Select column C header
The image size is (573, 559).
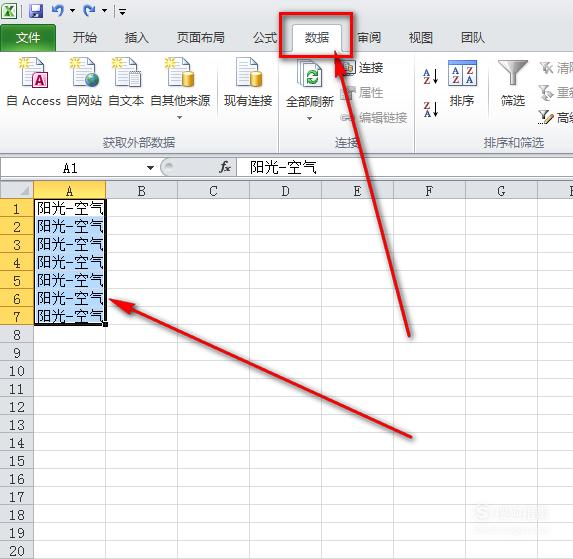[213, 190]
